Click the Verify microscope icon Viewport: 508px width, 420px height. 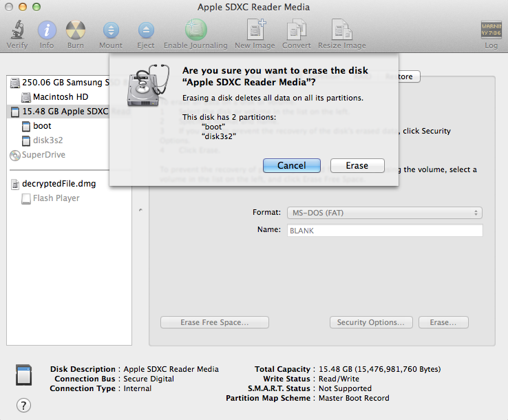point(17,30)
